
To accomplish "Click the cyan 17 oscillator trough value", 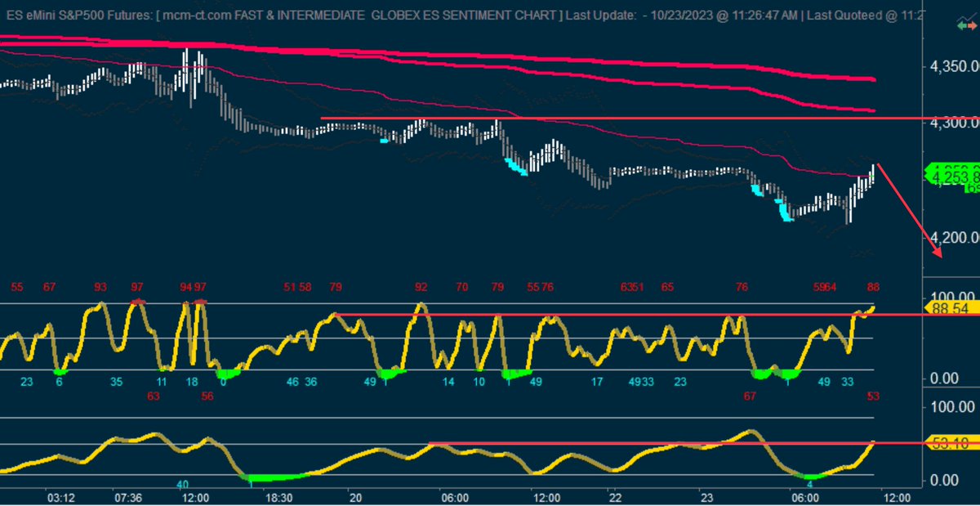I will 598,382.
